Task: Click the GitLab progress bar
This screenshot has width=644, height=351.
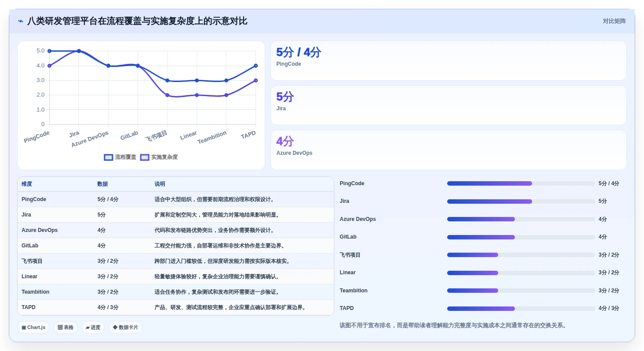Action: pos(521,237)
